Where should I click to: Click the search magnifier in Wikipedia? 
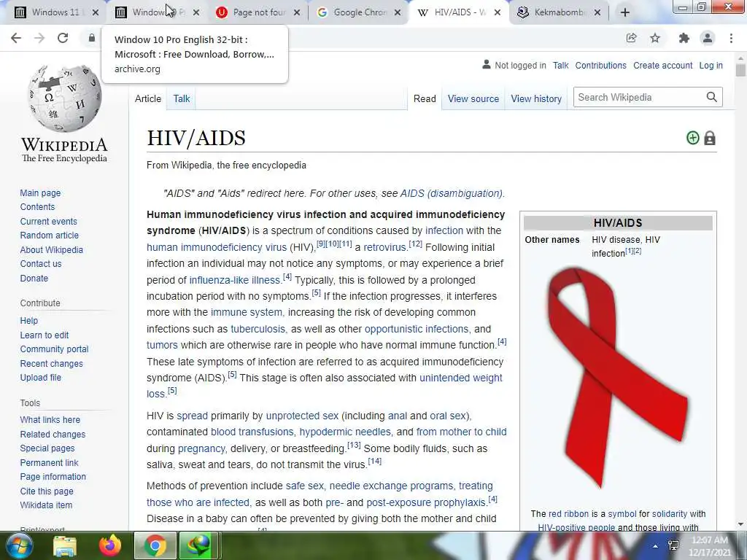tap(711, 97)
